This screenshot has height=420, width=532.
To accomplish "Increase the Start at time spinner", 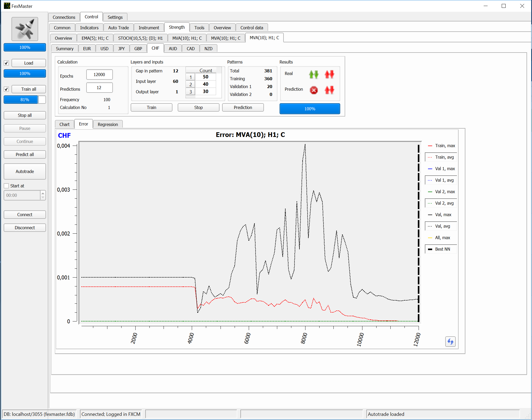I will (x=43, y=193).
